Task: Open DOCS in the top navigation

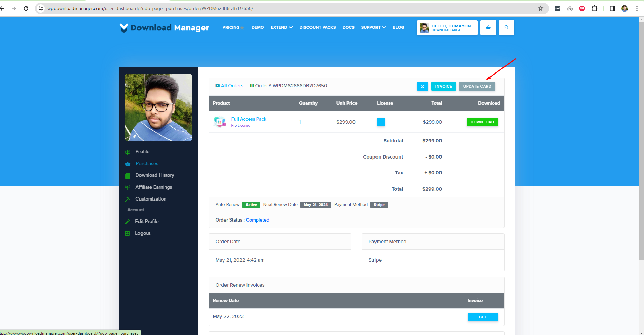Action: [348, 27]
